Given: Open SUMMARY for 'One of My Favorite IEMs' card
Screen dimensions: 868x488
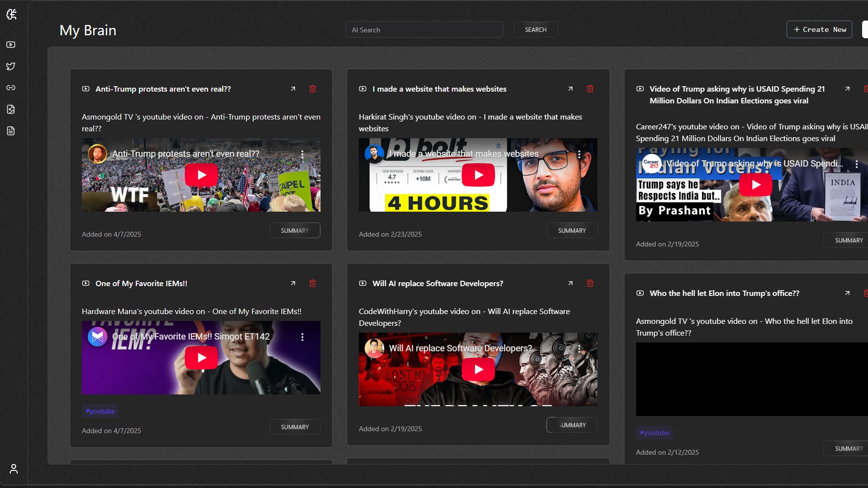Looking at the screenshot, I should [295, 427].
